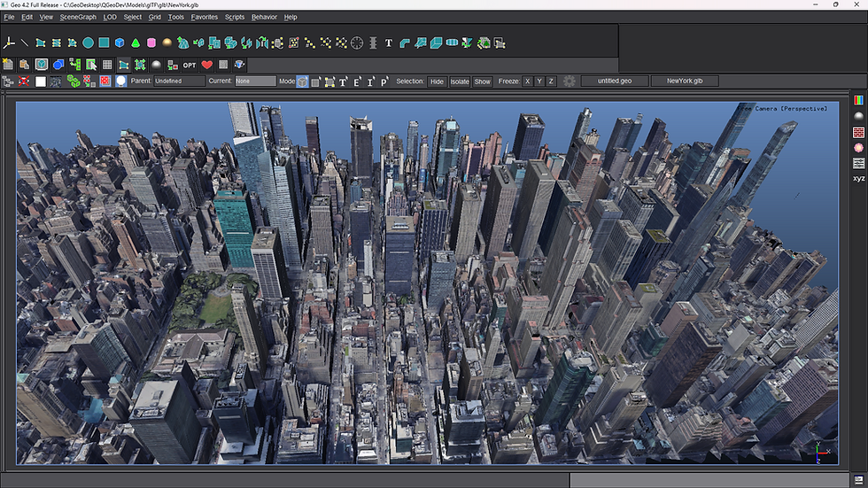Screen dimensions: 868x488
Task: Toggle the red brick texture button in third toolbar
Action: click(x=105, y=81)
